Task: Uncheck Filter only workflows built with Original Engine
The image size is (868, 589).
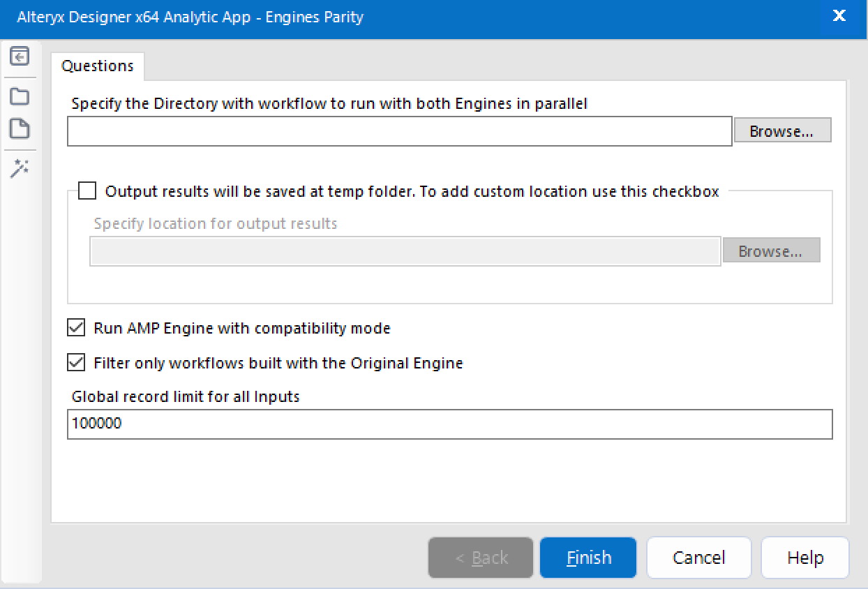Action: pyautogui.click(x=75, y=363)
